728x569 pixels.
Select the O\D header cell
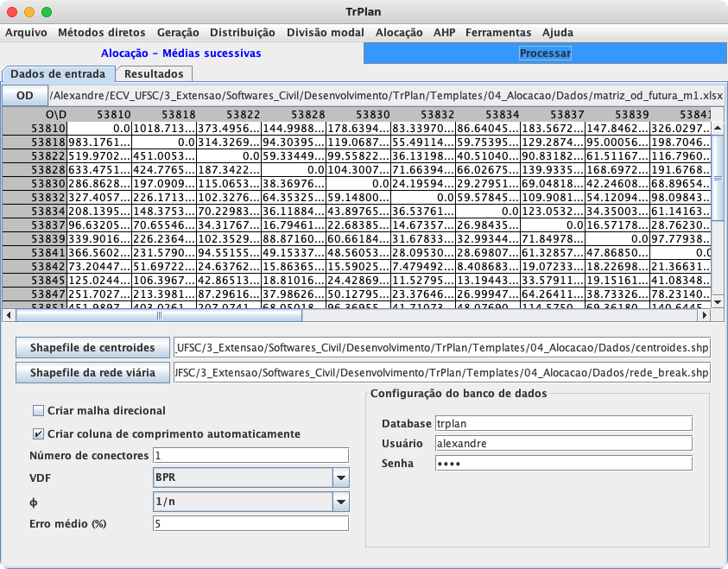35,115
